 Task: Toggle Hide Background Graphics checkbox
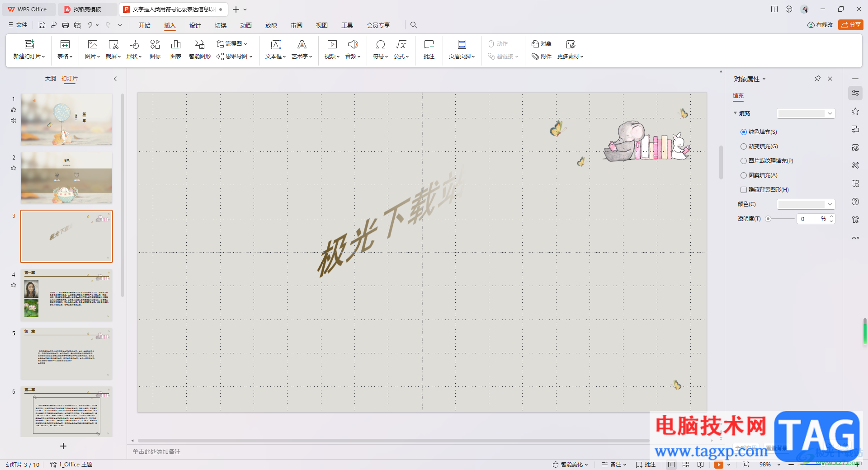coord(744,190)
